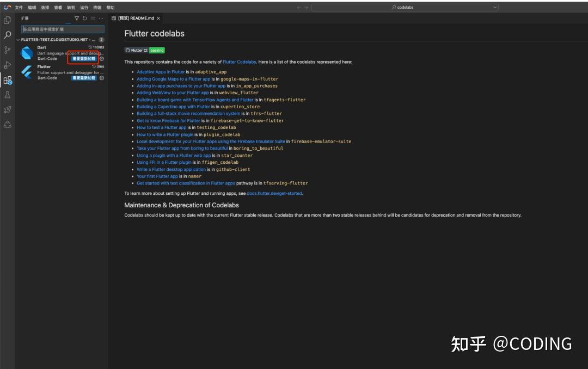
Task: Open the docs.flutter.dev/get-started link
Action: (274, 194)
